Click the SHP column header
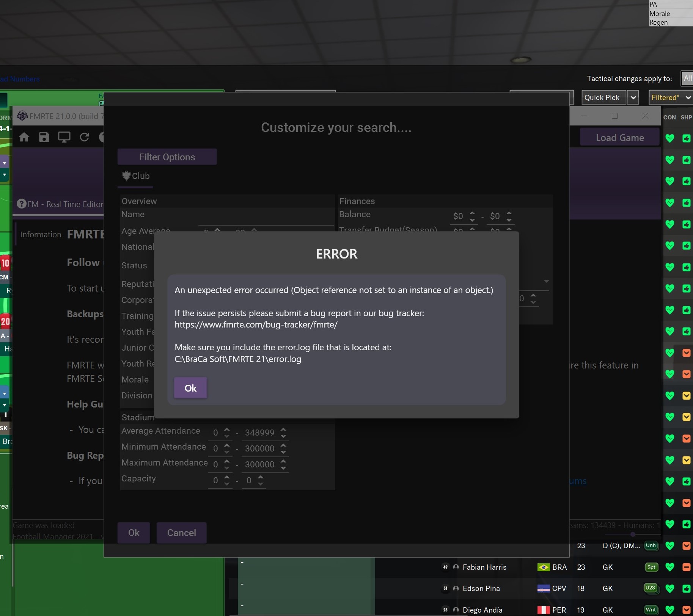 (x=686, y=117)
